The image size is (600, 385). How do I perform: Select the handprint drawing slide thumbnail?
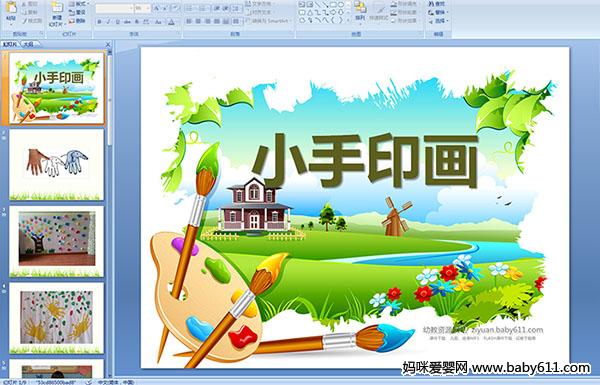pos(57,164)
